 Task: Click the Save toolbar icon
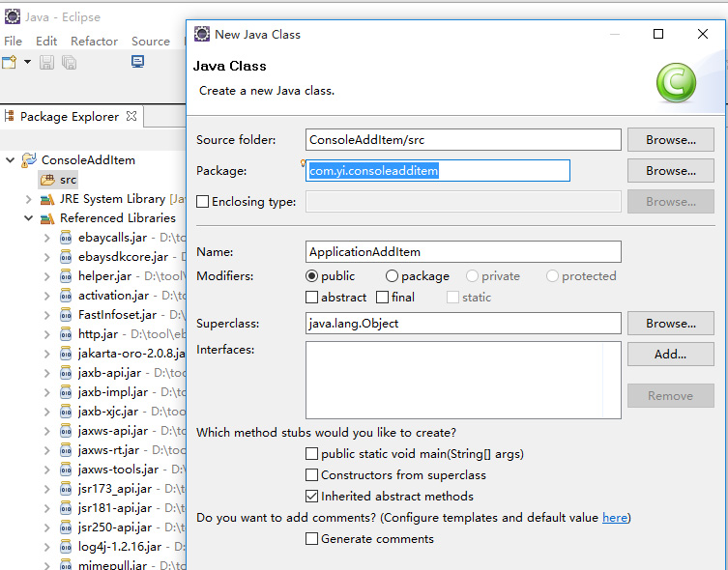pos(46,62)
